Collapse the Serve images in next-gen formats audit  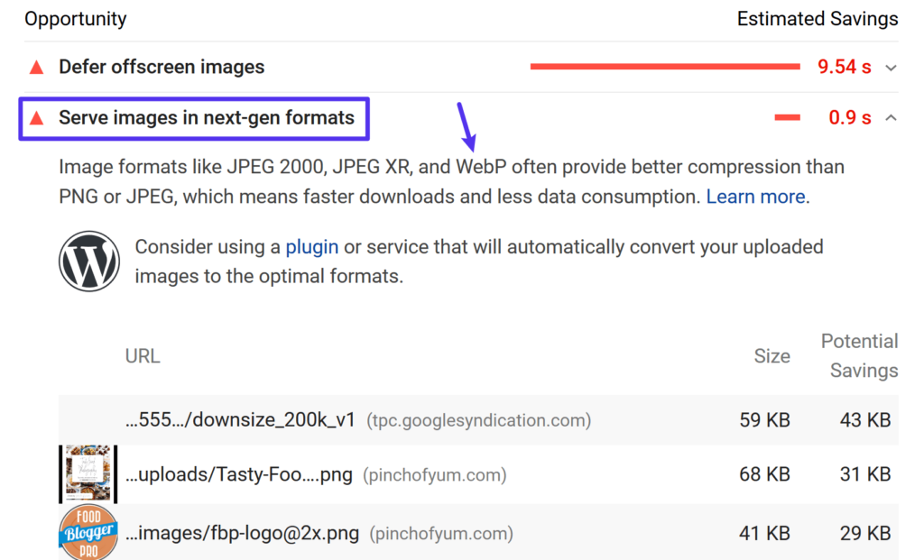[890, 116]
